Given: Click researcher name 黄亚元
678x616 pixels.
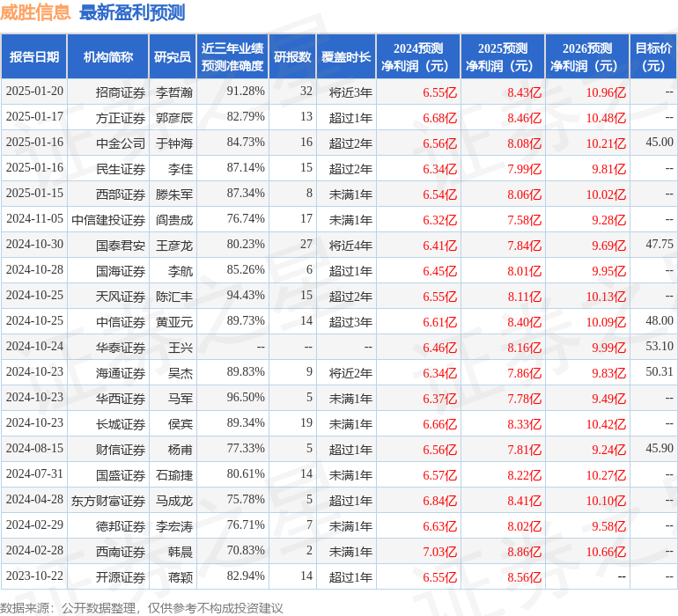Looking at the screenshot, I should [174, 321].
